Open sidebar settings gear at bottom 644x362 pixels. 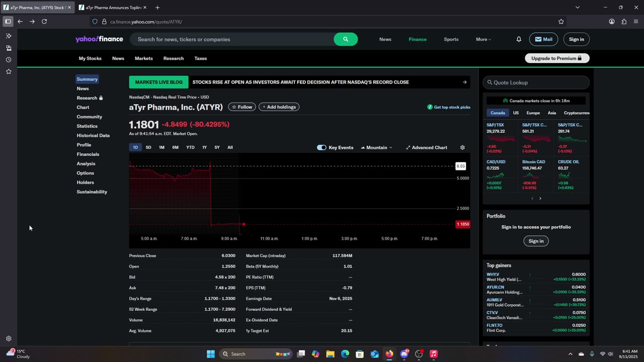9,339
